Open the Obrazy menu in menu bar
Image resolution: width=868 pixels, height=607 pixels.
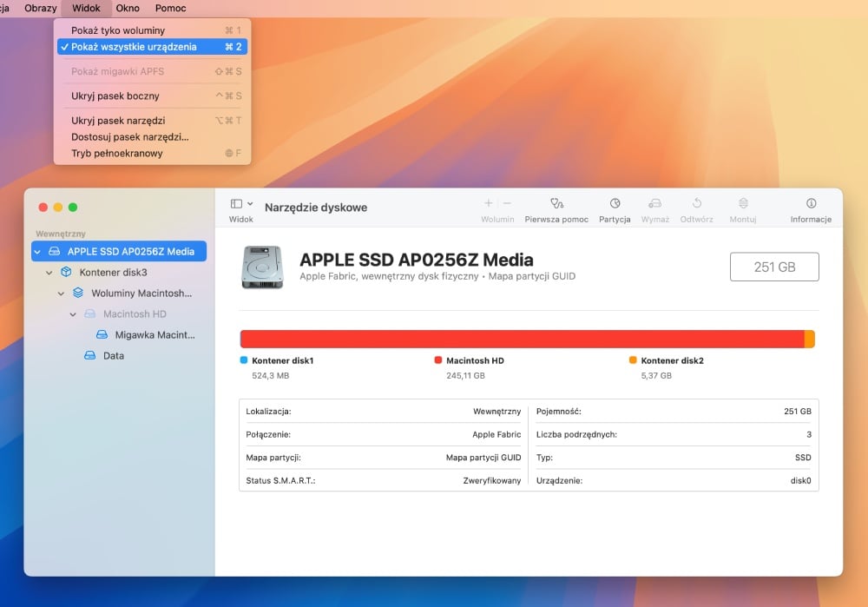pyautogui.click(x=41, y=9)
